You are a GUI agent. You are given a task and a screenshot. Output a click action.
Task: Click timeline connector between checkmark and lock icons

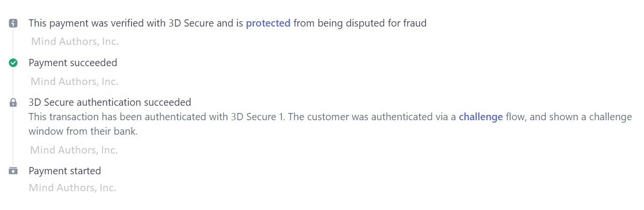click(x=13, y=83)
